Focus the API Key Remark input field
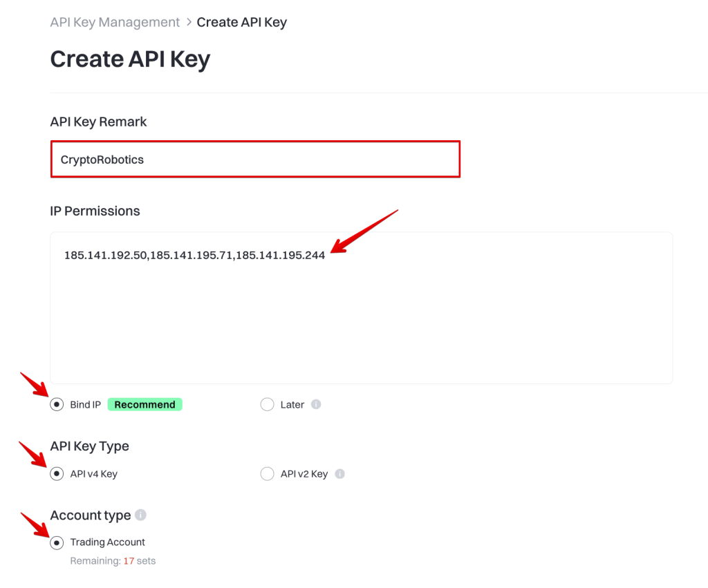The image size is (708, 588). (255, 160)
